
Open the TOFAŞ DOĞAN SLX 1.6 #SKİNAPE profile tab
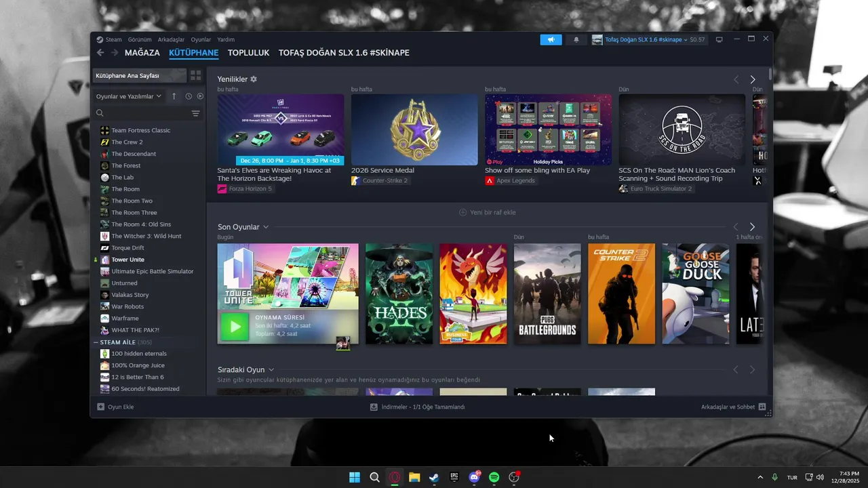(x=344, y=53)
